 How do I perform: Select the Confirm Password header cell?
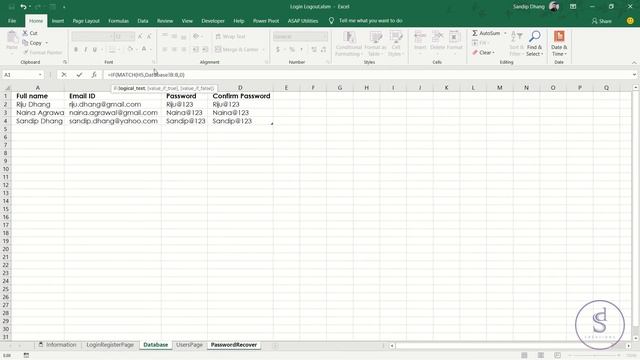(240, 96)
